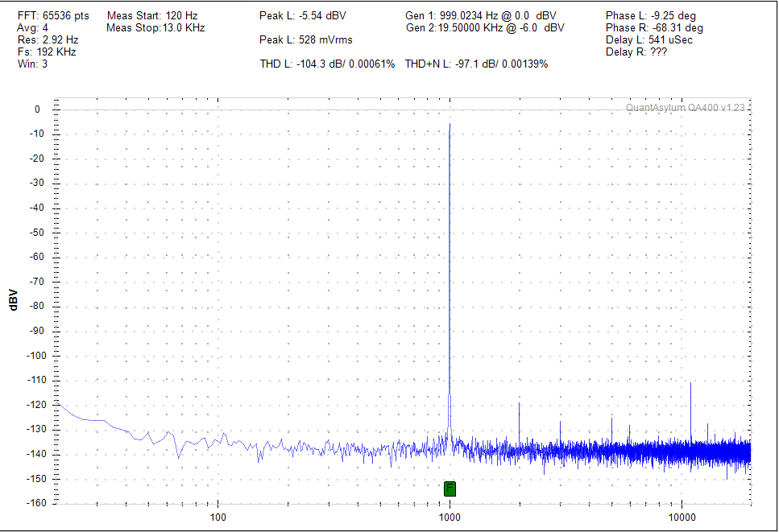Click the dBV vertical axis label
This screenshot has height=532, width=779.
[14, 299]
